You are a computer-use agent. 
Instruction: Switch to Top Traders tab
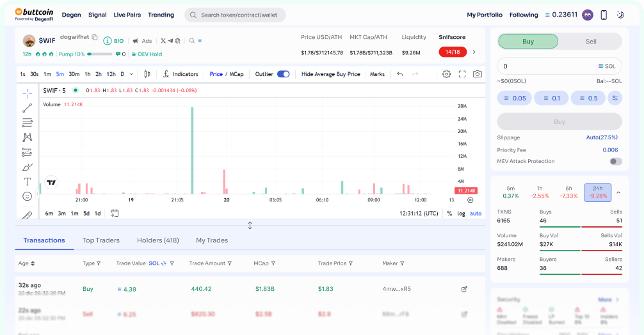[101, 240]
